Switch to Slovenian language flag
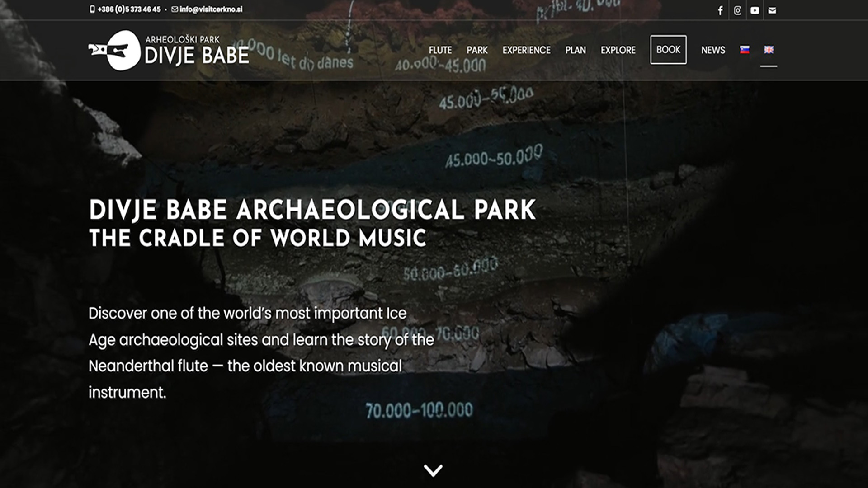Screen dimensions: 868x488 [745, 50]
